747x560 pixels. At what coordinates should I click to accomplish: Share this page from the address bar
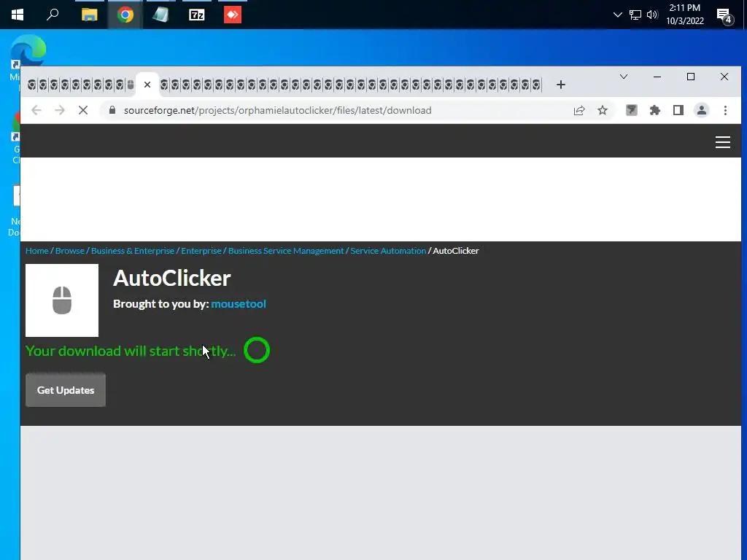[x=578, y=111]
